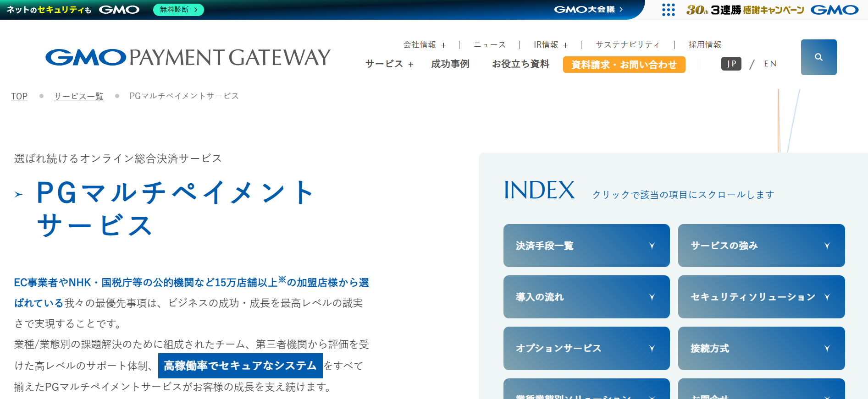Viewport: 868px width, 399px height.
Task: Open the 成功事例 menu item
Action: [x=450, y=64]
